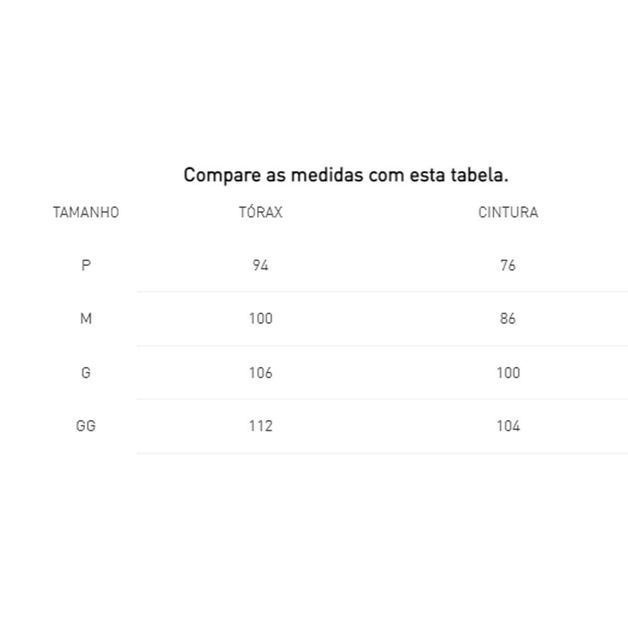
Task: Click the heading 'Compare as medidas com esta tabela.'
Action: [x=346, y=175]
